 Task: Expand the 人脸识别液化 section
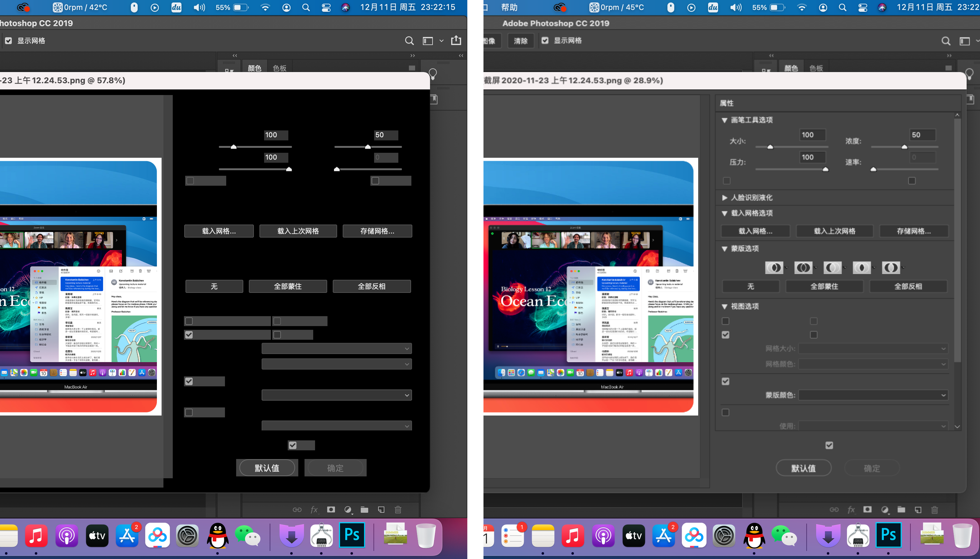click(x=725, y=197)
